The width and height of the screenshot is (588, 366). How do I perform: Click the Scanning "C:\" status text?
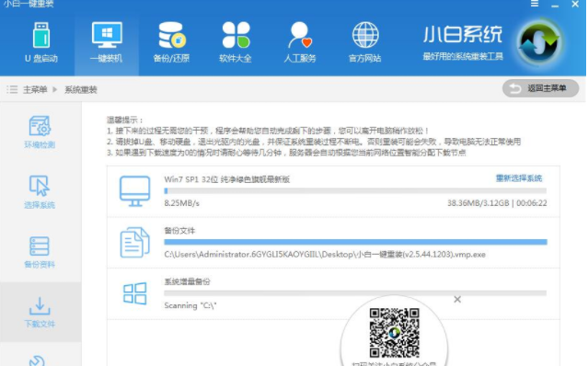[190, 305]
